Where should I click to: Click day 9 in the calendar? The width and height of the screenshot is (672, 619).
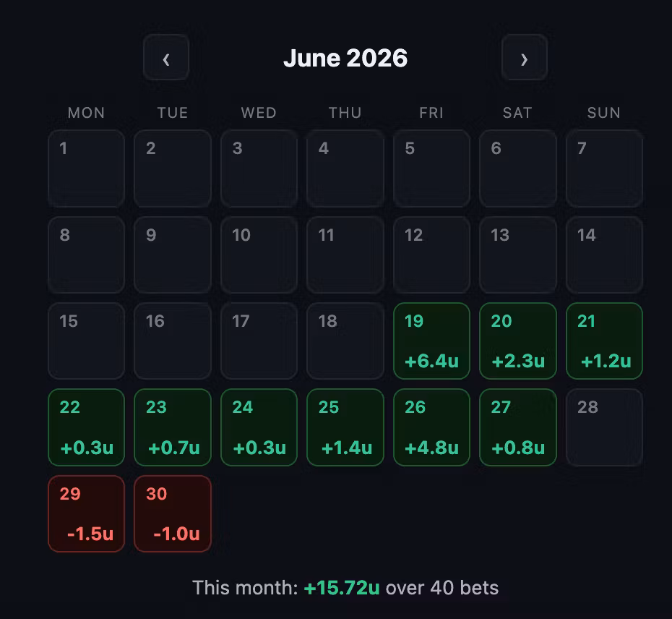(x=173, y=255)
